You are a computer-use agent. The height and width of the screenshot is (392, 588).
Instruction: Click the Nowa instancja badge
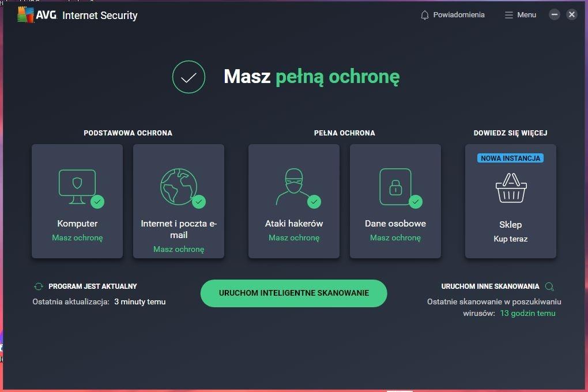tap(510, 159)
